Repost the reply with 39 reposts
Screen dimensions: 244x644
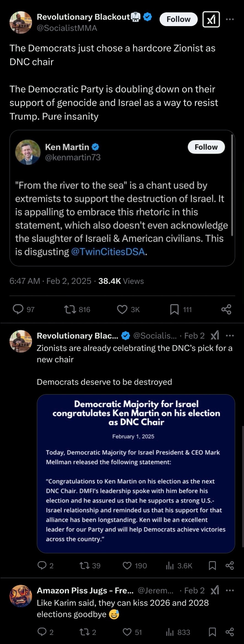(84, 566)
